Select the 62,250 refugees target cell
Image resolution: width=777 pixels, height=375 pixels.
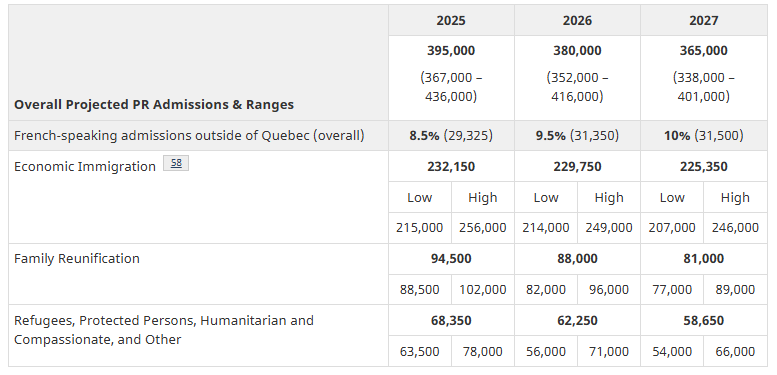577,321
